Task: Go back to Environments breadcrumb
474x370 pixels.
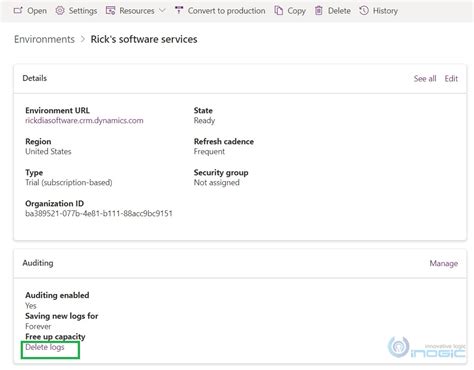Action: (x=44, y=39)
